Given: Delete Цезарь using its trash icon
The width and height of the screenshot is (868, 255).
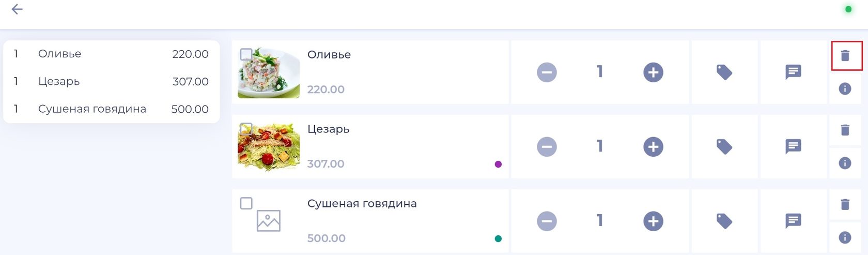Looking at the screenshot, I should pyautogui.click(x=845, y=130).
